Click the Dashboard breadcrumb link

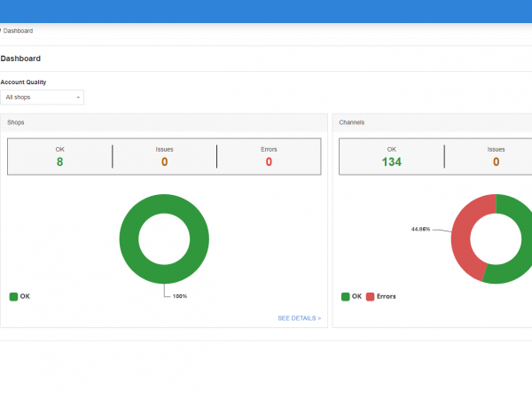pos(18,31)
